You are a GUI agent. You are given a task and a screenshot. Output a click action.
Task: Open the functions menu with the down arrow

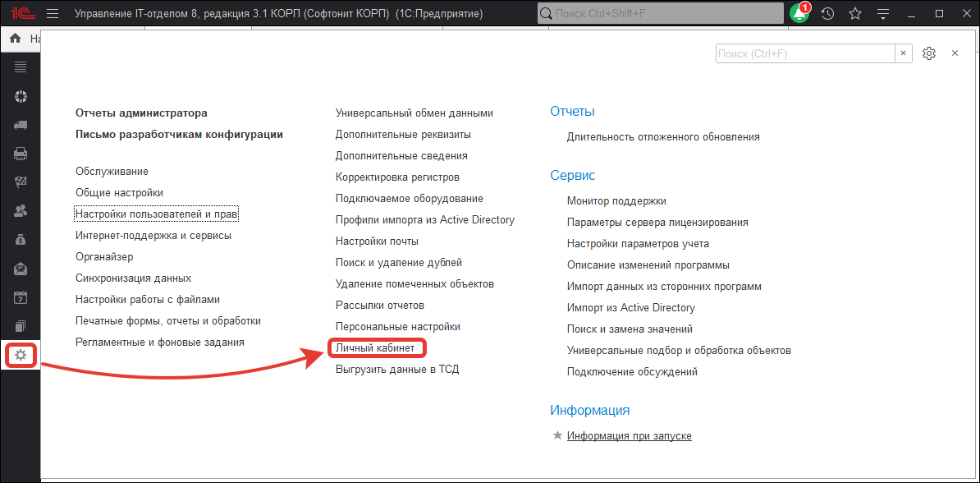882,12
